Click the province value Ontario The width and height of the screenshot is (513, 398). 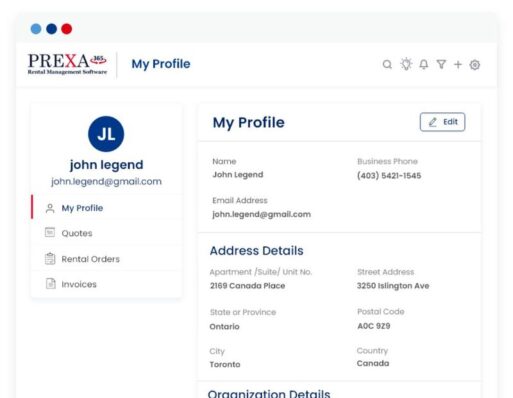pos(224,326)
